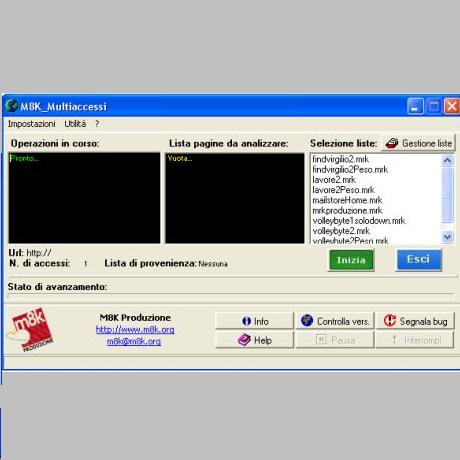Select mailstoreHome.mrk in the list
460x460 pixels.
(x=347, y=200)
